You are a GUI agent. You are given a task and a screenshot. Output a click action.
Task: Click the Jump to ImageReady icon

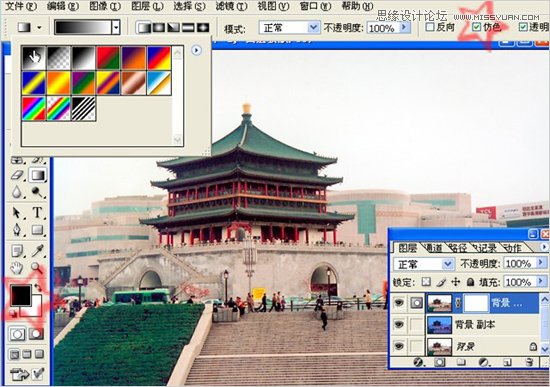(20, 374)
